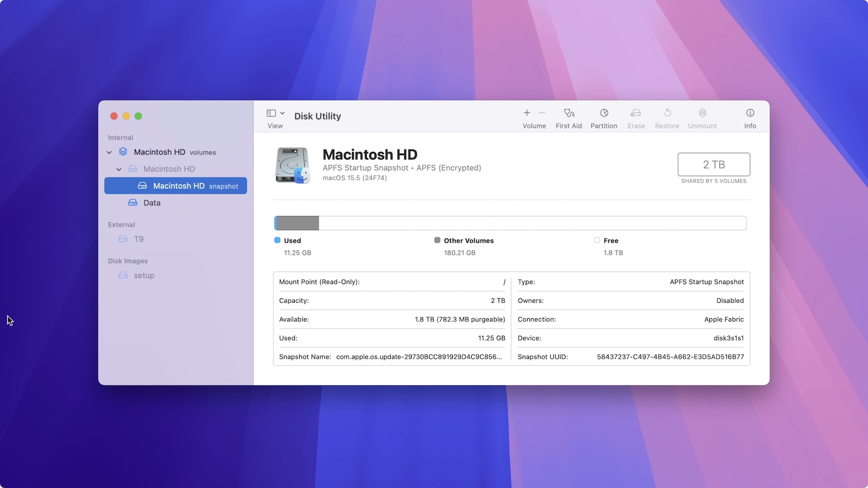868x488 pixels.
Task: Open the Partition tool
Action: tap(604, 113)
